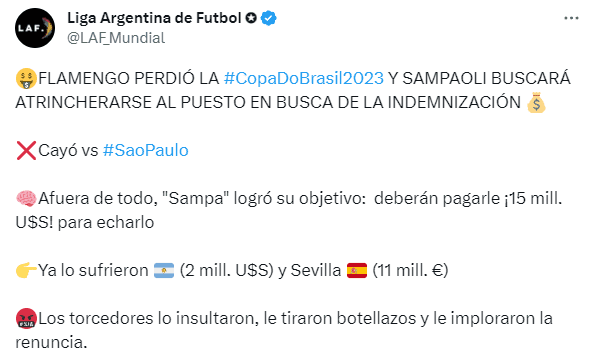Screen dimensions: 593x360
Task: Click the angry cursing face emoji
Action: coord(26,318)
